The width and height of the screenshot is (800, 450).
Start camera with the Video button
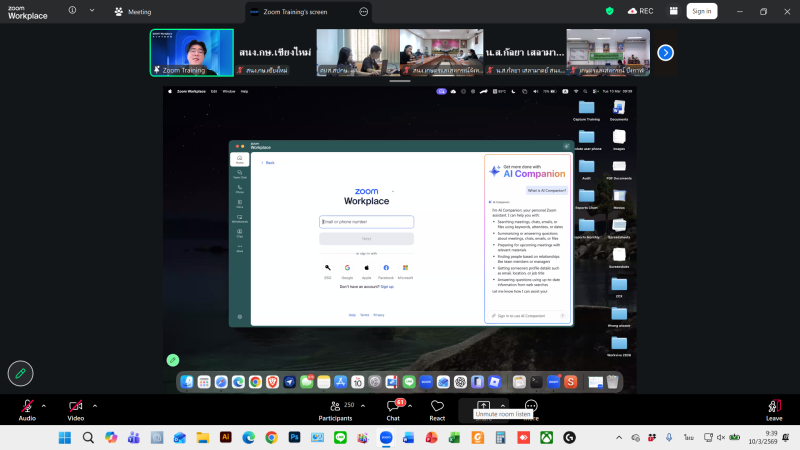75,406
